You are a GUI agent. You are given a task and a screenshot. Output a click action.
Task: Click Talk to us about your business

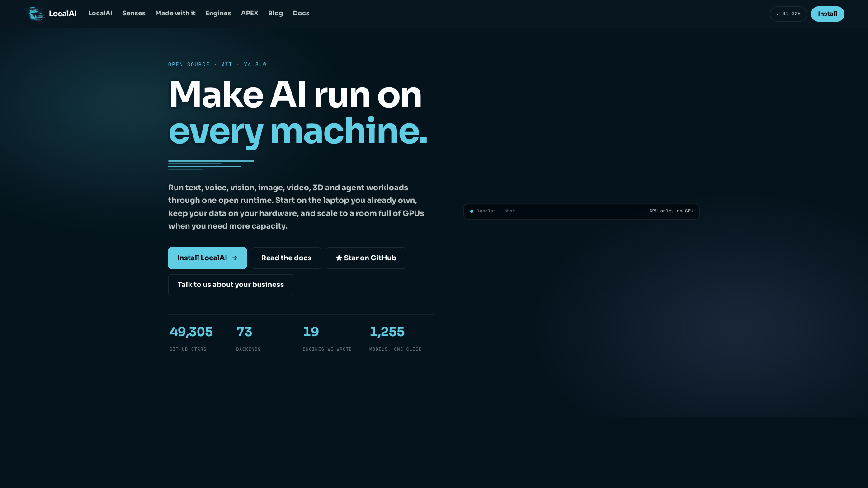coord(231,285)
